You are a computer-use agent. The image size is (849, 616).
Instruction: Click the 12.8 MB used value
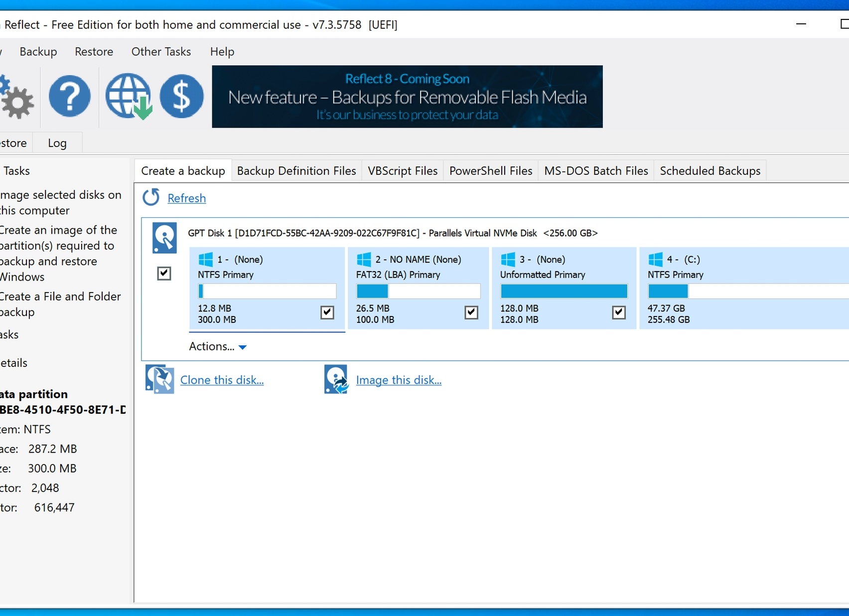(x=214, y=308)
